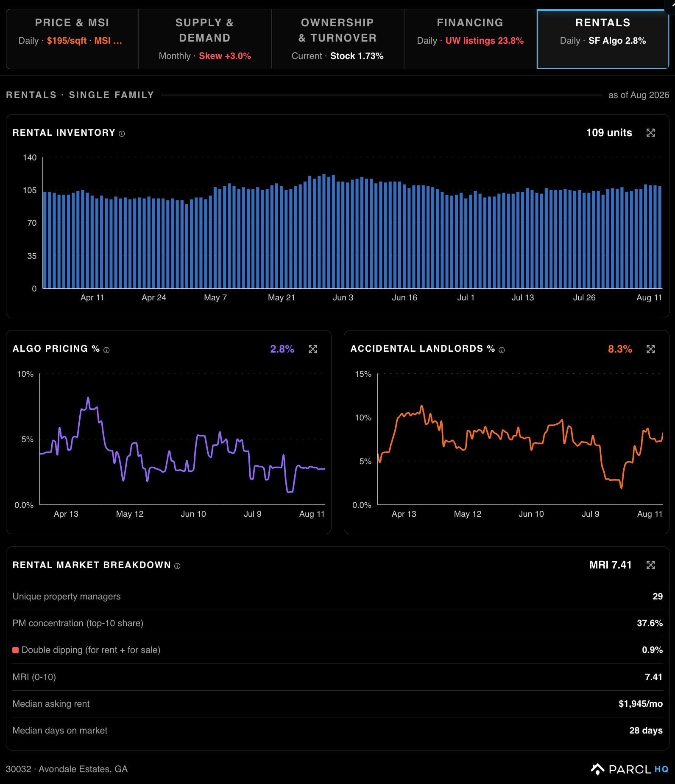Expand the Rental Inventory chart fullscreen
This screenshot has width=675, height=784.
coord(650,133)
